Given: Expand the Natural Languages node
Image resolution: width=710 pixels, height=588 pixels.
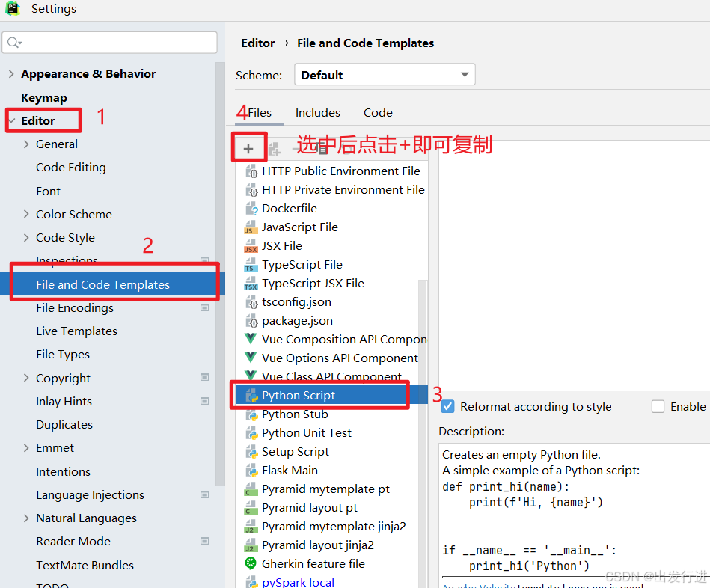Looking at the screenshot, I should (26, 518).
